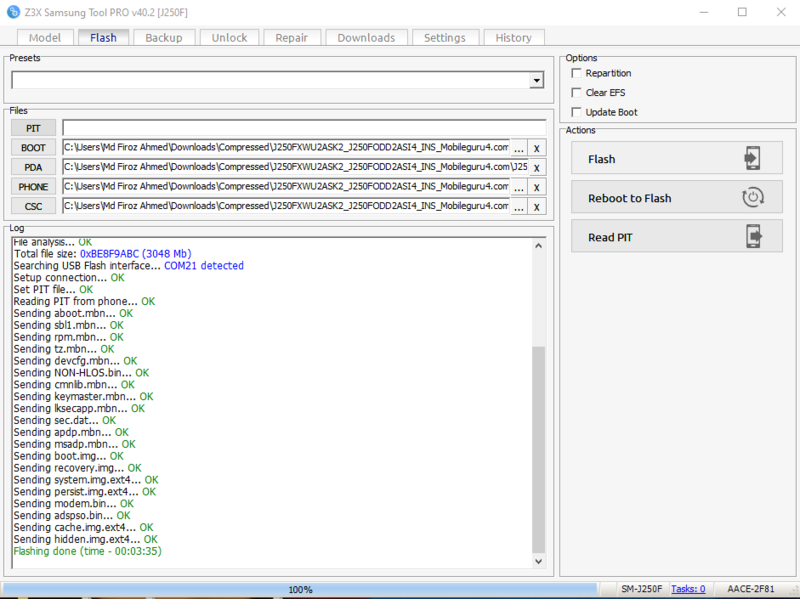Screen dimensions: 800x599
Task: Click the 'Sending aboot.mbn... OK' log line
Action: pos(73,313)
